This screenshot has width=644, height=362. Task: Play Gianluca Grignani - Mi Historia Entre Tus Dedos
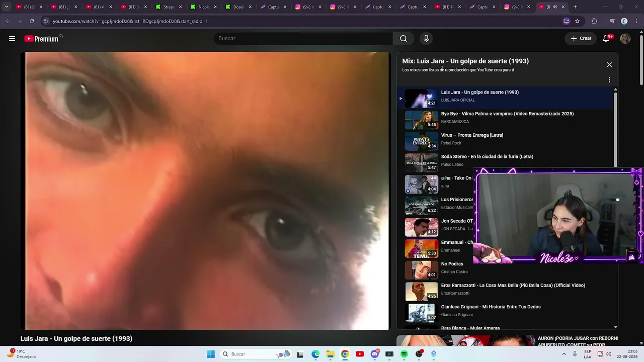point(491,307)
